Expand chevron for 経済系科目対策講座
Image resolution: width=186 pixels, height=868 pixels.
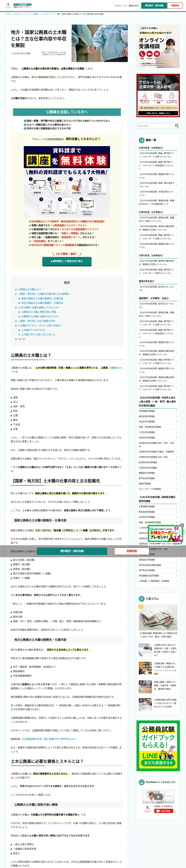pyautogui.click(x=177, y=463)
